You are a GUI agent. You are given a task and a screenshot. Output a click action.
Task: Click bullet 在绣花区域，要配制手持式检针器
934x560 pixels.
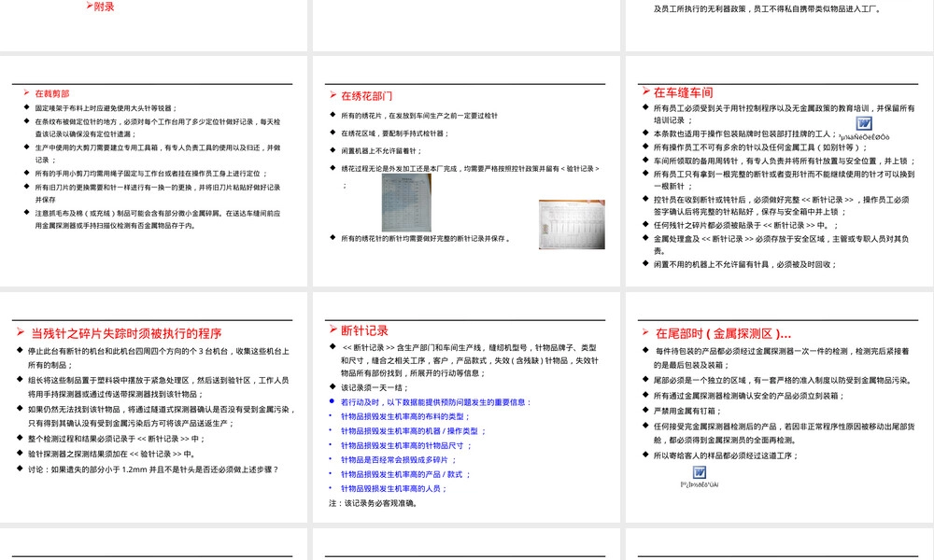395,133
